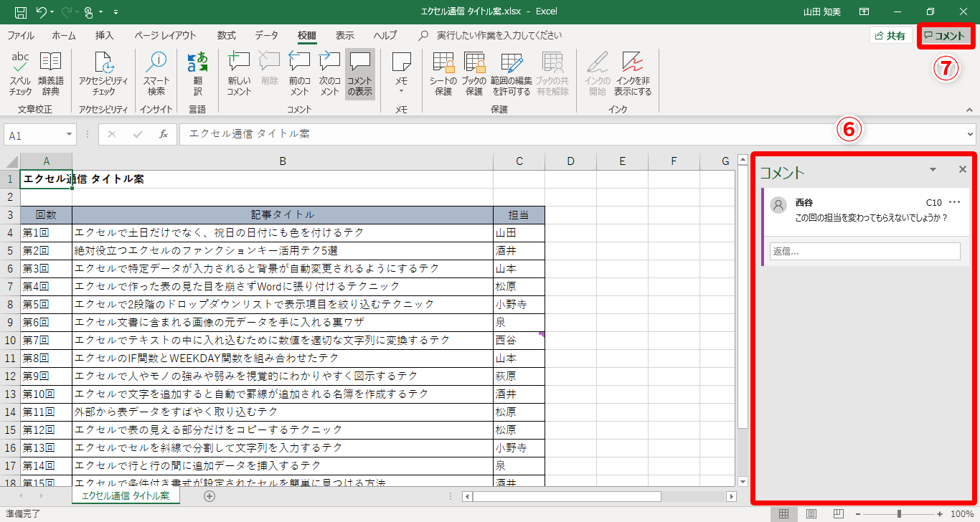Open the more options menu on 西谷 comment

point(954,202)
